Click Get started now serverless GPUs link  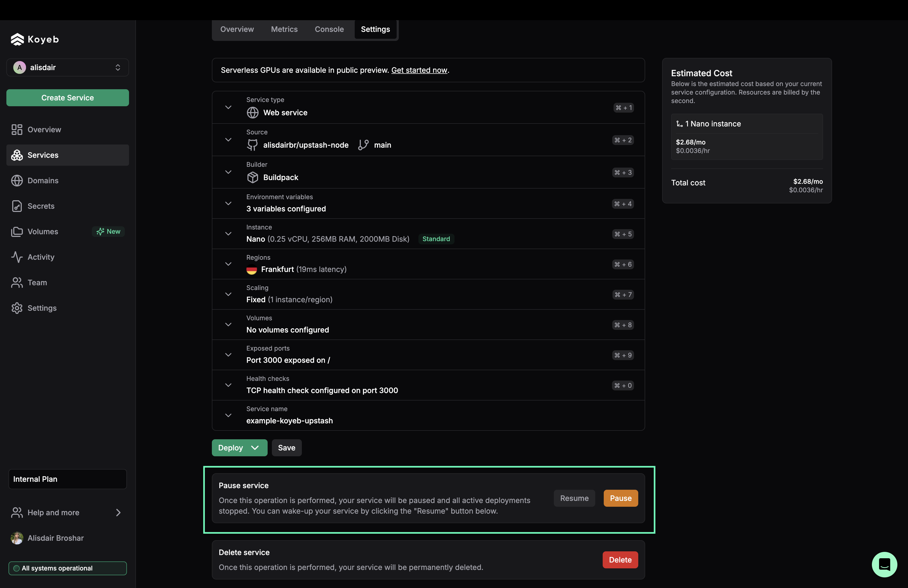click(x=419, y=70)
